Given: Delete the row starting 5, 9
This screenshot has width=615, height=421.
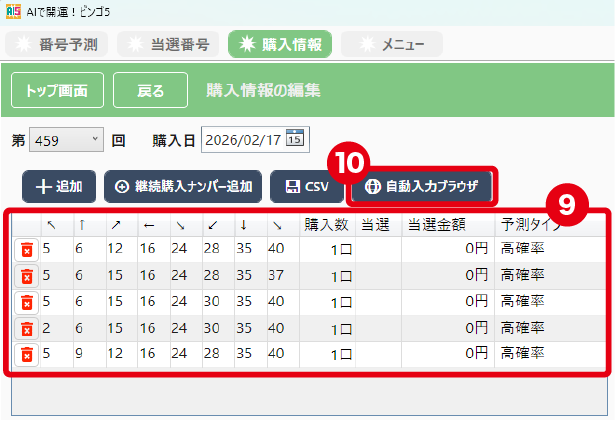Looking at the screenshot, I should click(26, 355).
